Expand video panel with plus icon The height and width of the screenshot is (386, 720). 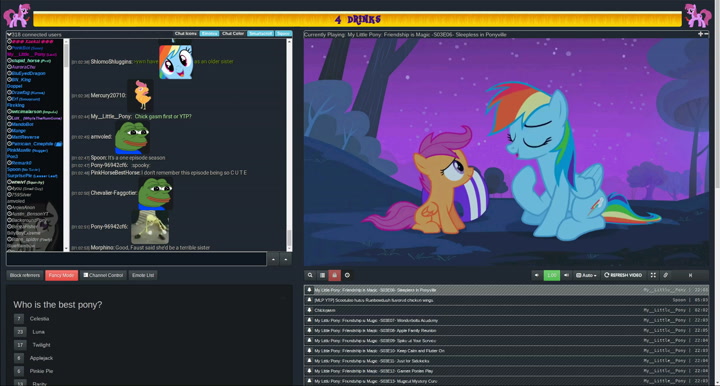click(700, 34)
